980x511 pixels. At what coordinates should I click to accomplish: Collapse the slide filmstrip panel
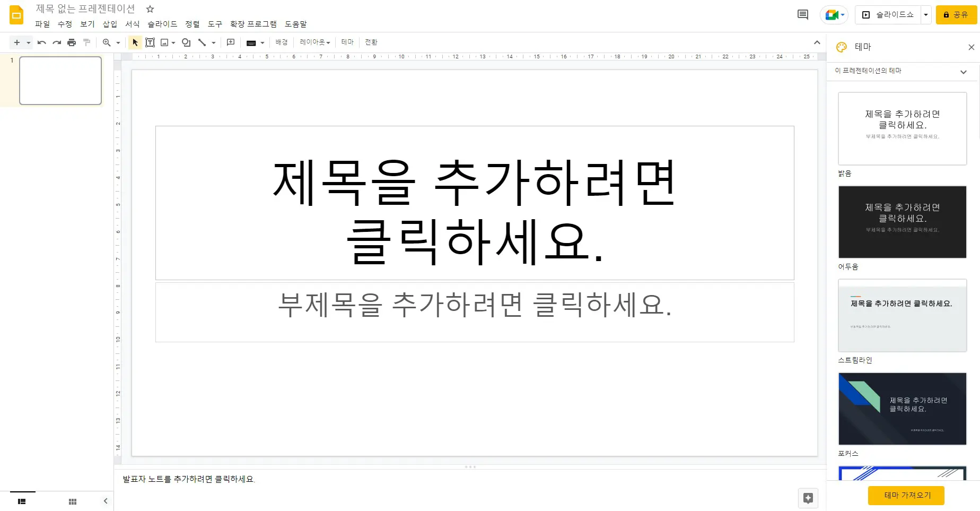[x=106, y=501]
